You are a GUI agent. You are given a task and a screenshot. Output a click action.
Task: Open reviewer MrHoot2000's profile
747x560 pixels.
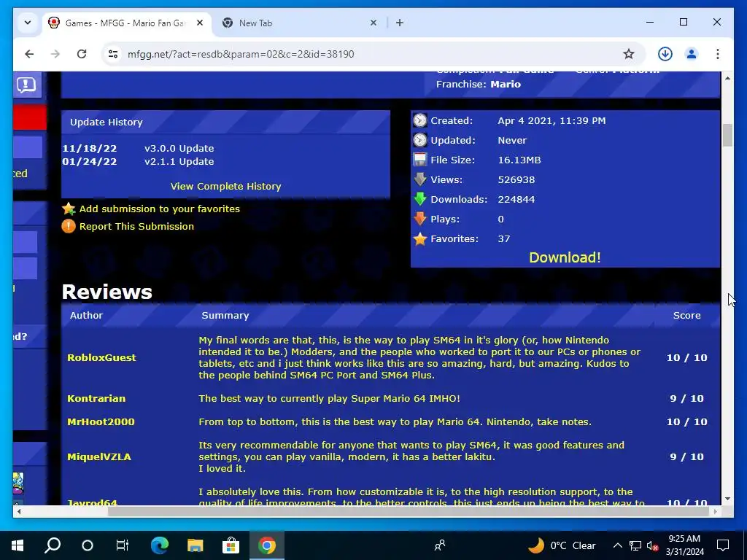point(101,421)
